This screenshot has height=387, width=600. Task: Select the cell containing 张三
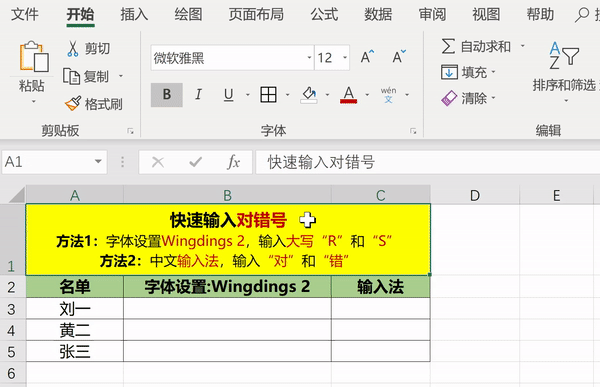tap(75, 351)
